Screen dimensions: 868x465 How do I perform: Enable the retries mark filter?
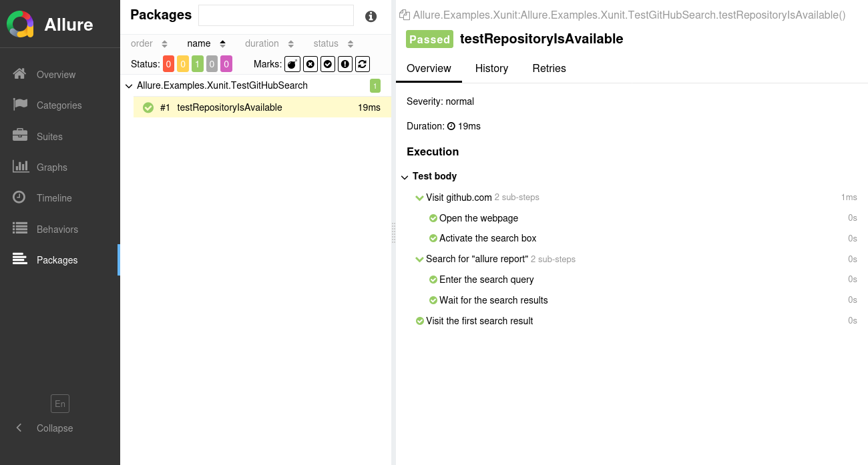coord(362,63)
